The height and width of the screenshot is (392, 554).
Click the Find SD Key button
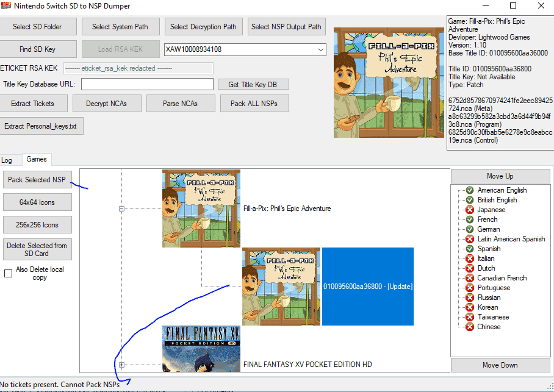point(37,49)
